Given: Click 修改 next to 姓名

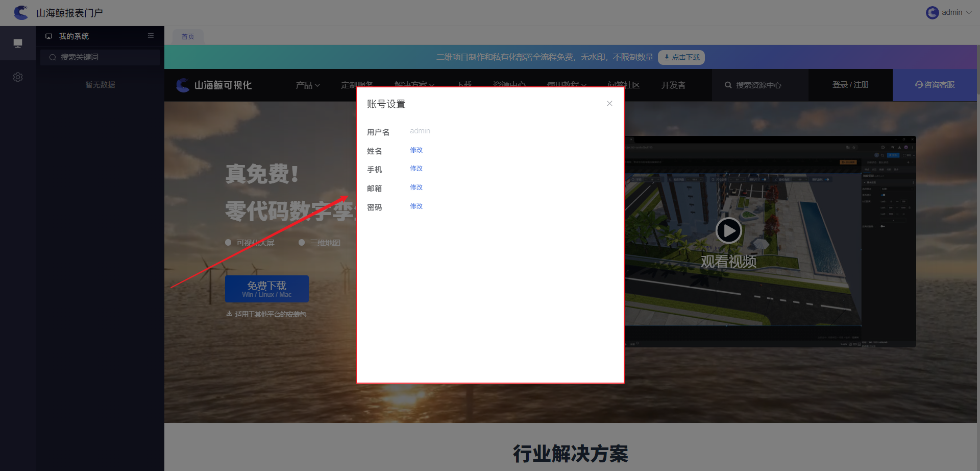Looking at the screenshot, I should pos(416,150).
